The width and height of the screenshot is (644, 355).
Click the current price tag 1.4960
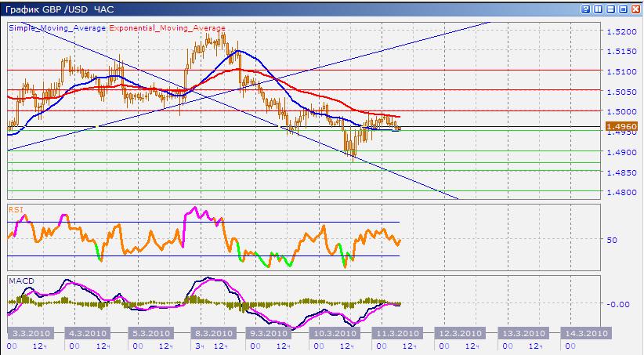click(624, 125)
